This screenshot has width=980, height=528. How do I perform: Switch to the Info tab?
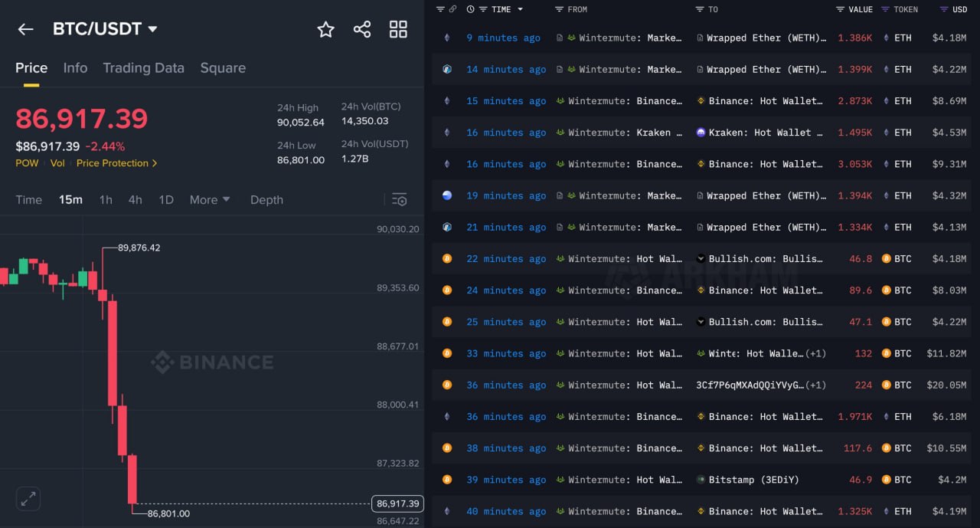[x=75, y=67]
